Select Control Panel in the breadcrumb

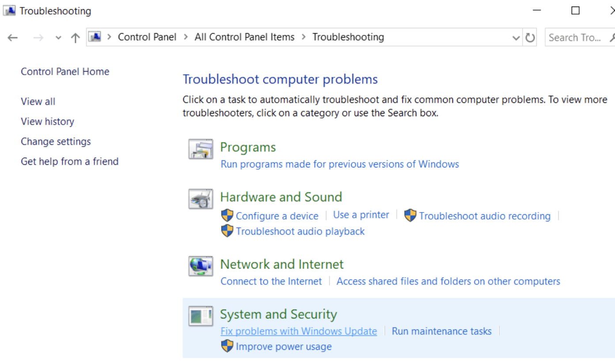coord(147,37)
